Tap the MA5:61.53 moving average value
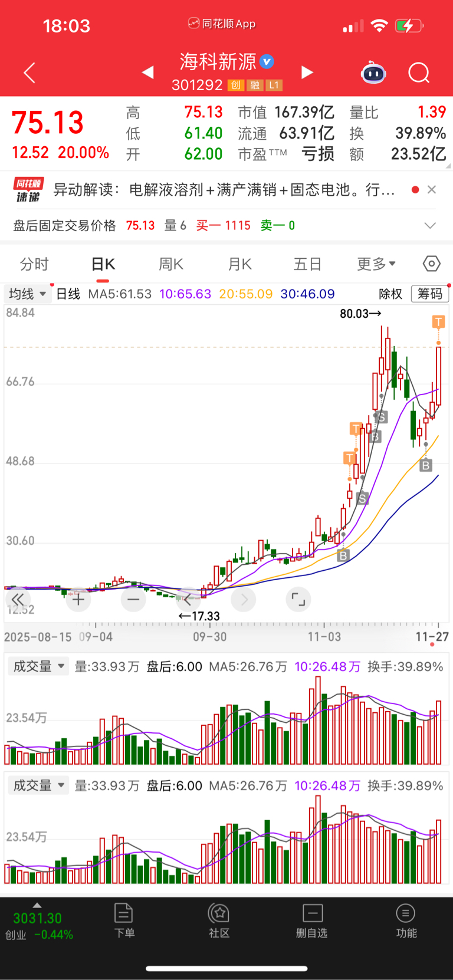 (120, 294)
